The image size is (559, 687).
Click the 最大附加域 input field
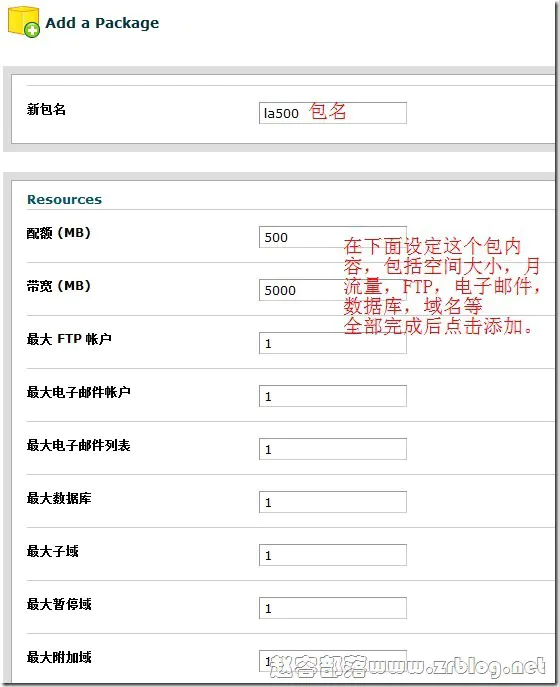(333, 661)
